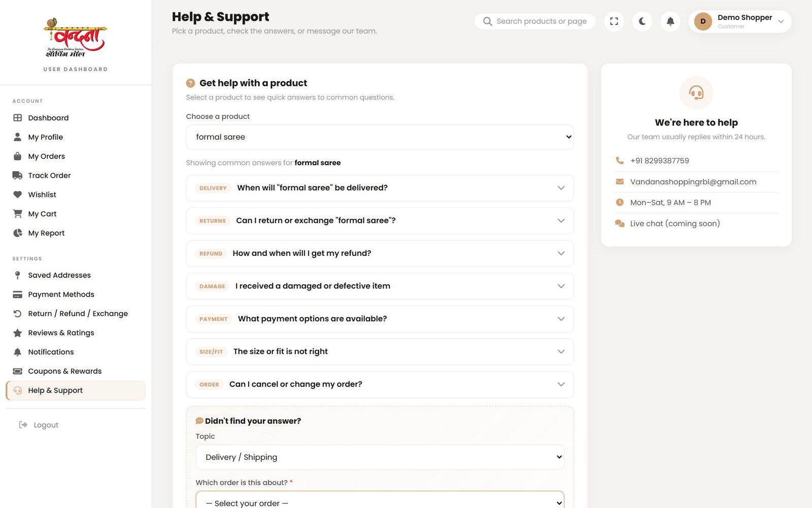Go to Saved Addresses settings
812x508 pixels.
coord(76,275)
